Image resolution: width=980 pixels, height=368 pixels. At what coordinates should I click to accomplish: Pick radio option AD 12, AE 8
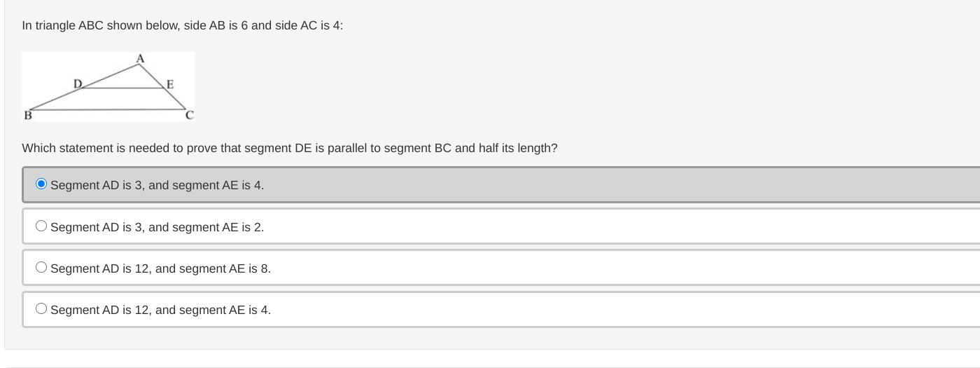coord(41,267)
